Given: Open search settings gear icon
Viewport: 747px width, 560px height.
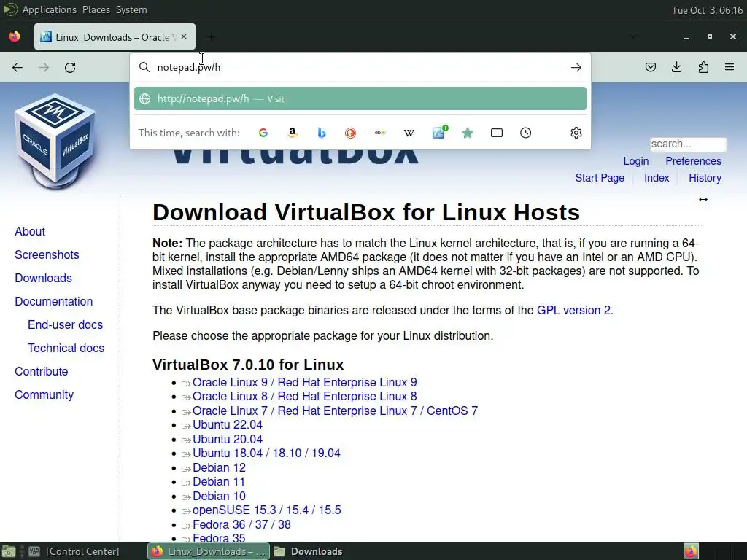Looking at the screenshot, I should coord(576,133).
